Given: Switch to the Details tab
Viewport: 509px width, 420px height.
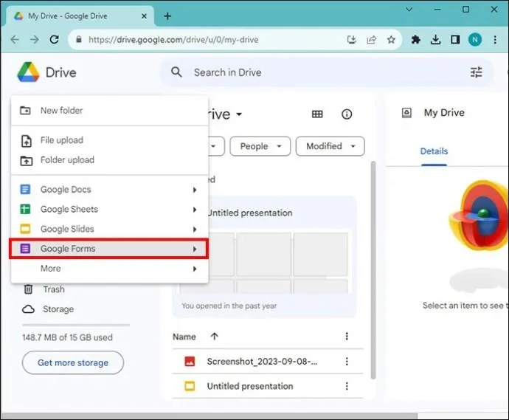Looking at the screenshot, I should 434,151.
